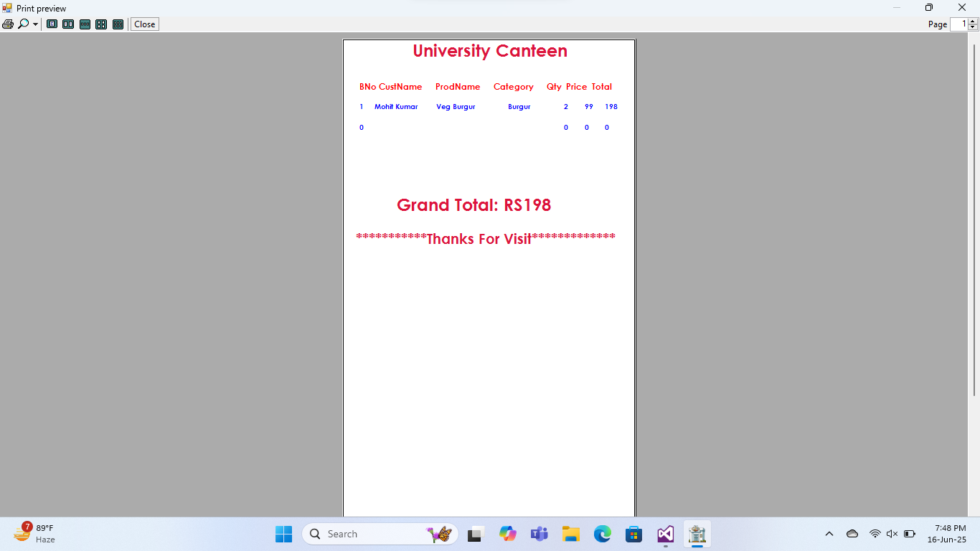Viewport: 980px width, 551px height.
Task: Open the weather widget showing 89°F
Action: (34, 534)
